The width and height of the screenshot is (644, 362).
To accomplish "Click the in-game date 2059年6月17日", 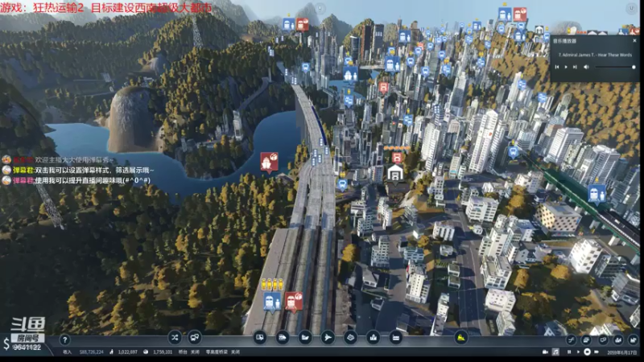I will (621, 352).
